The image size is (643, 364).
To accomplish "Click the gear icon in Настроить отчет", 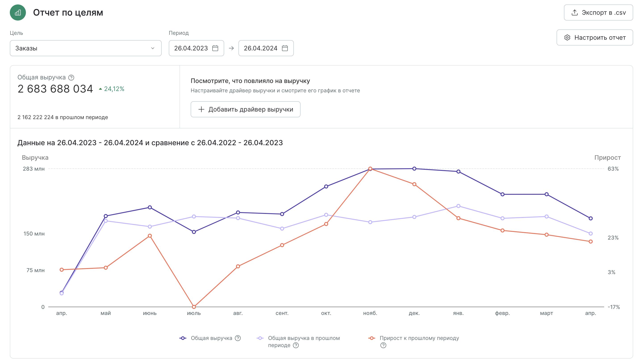I will (x=567, y=37).
